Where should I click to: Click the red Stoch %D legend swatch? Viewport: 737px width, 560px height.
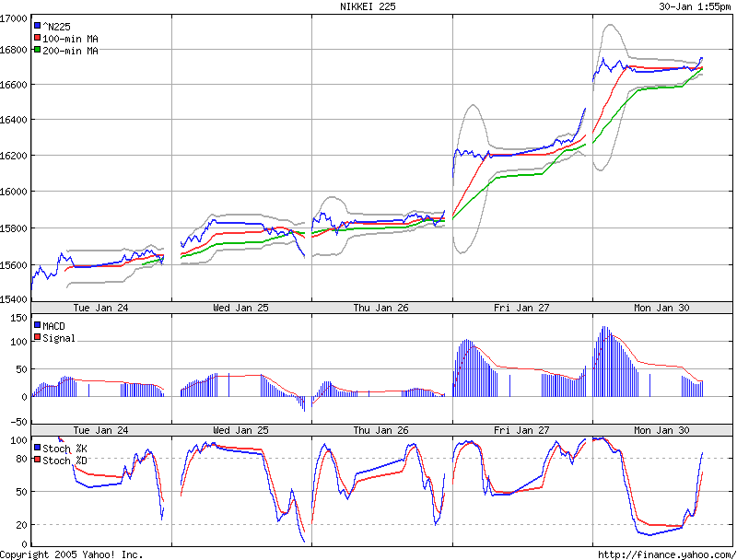point(38,459)
